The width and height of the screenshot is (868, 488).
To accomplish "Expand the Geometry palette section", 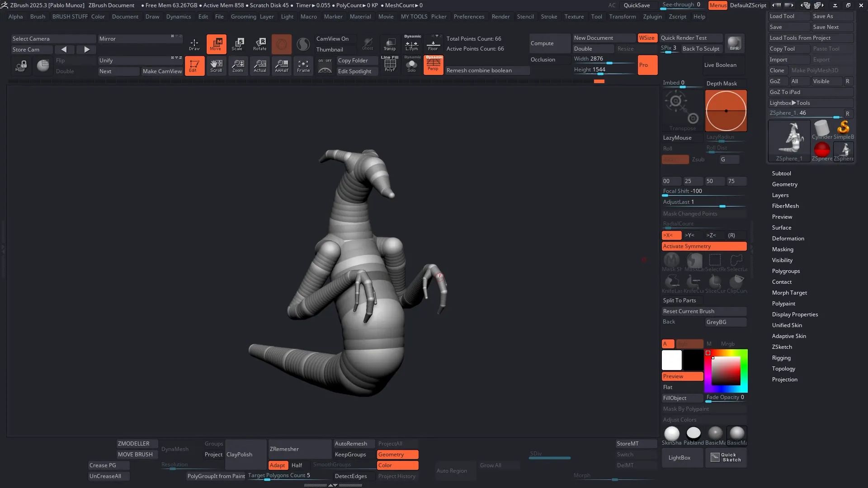I will (784, 184).
